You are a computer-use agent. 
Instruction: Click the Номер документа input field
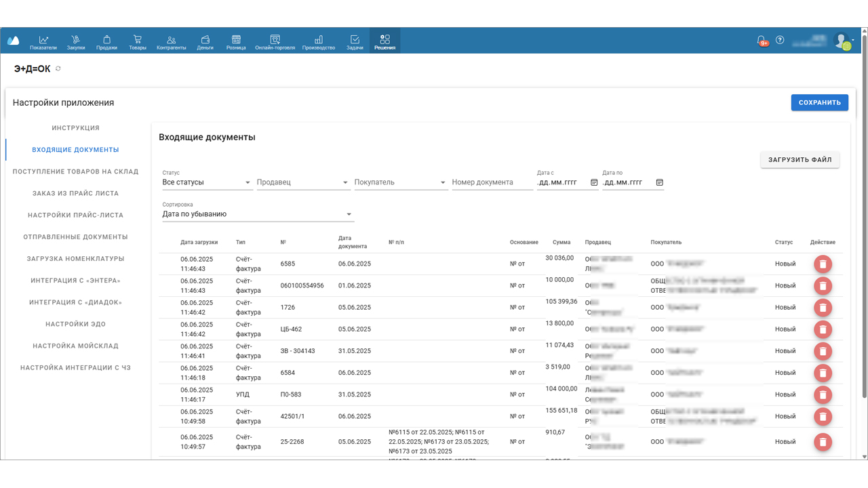pos(492,182)
